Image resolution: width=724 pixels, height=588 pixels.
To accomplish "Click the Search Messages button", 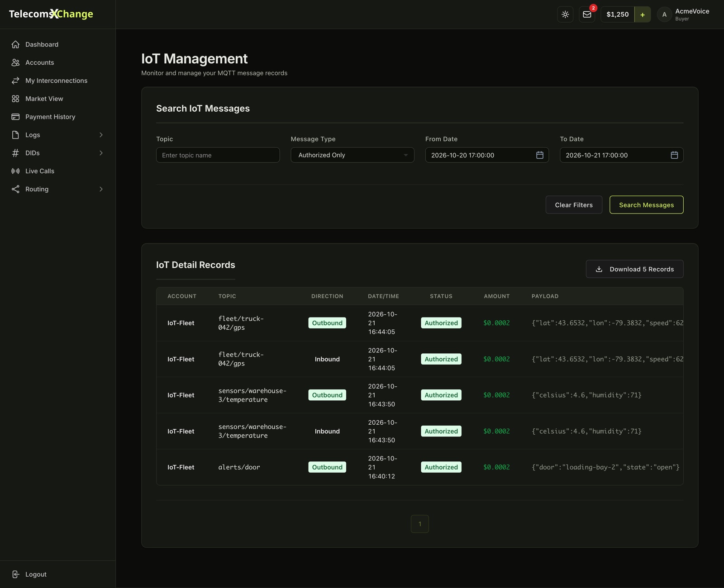I will 646,205.
